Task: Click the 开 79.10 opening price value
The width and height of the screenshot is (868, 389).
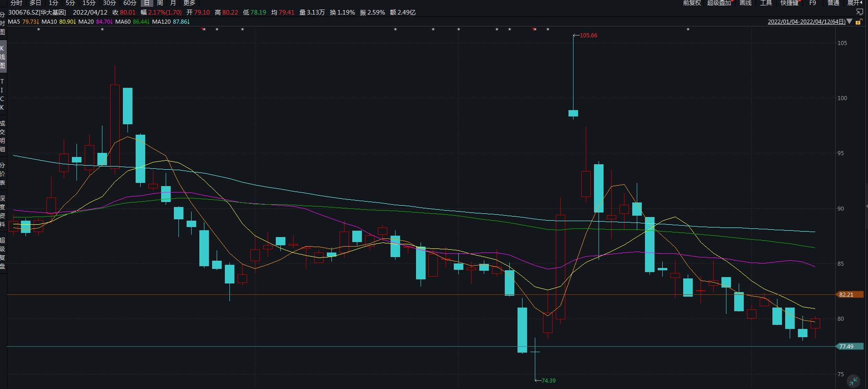Action: 198,12
